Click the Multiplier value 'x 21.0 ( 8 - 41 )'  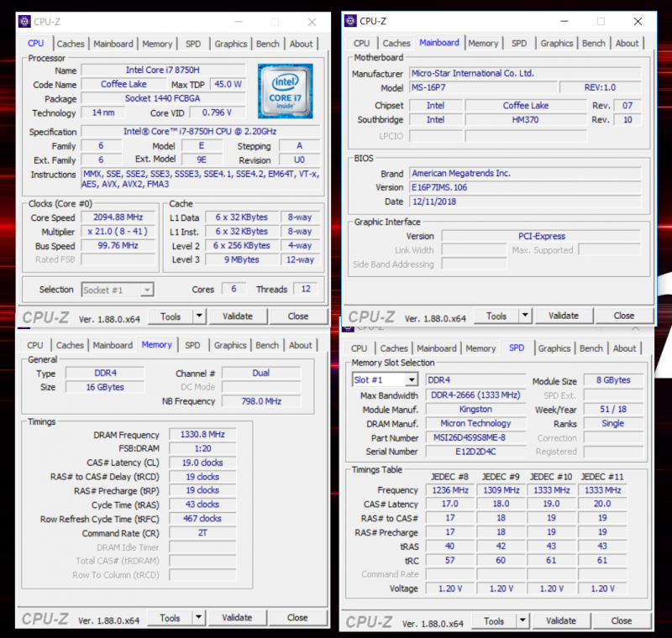[x=118, y=231]
